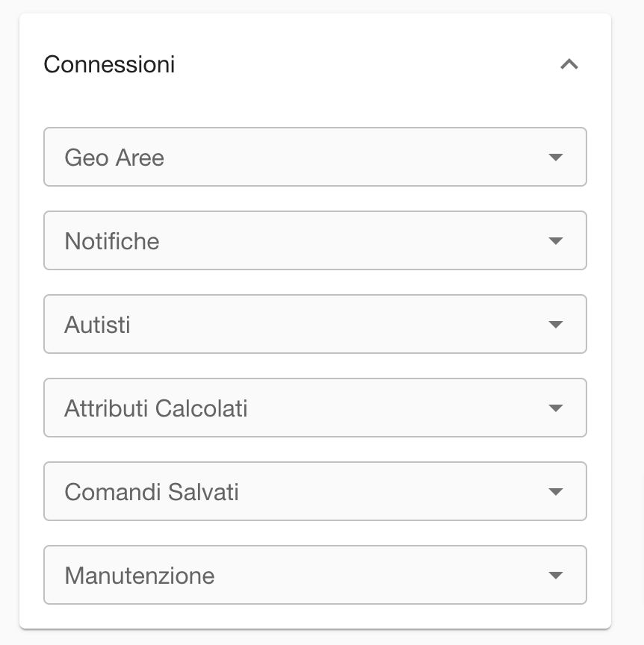Viewport: 644px width, 645px height.
Task: Collapse the Connessioni section chevron
Action: coord(569,64)
